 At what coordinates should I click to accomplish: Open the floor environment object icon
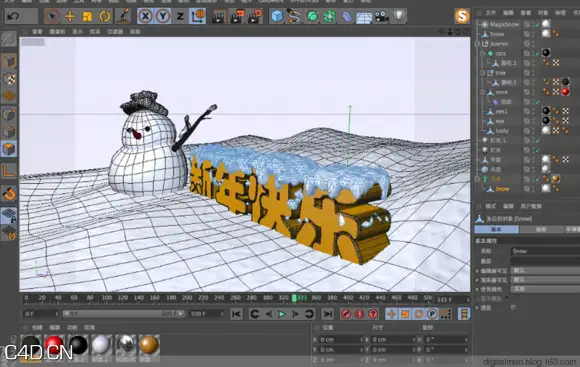(x=364, y=17)
